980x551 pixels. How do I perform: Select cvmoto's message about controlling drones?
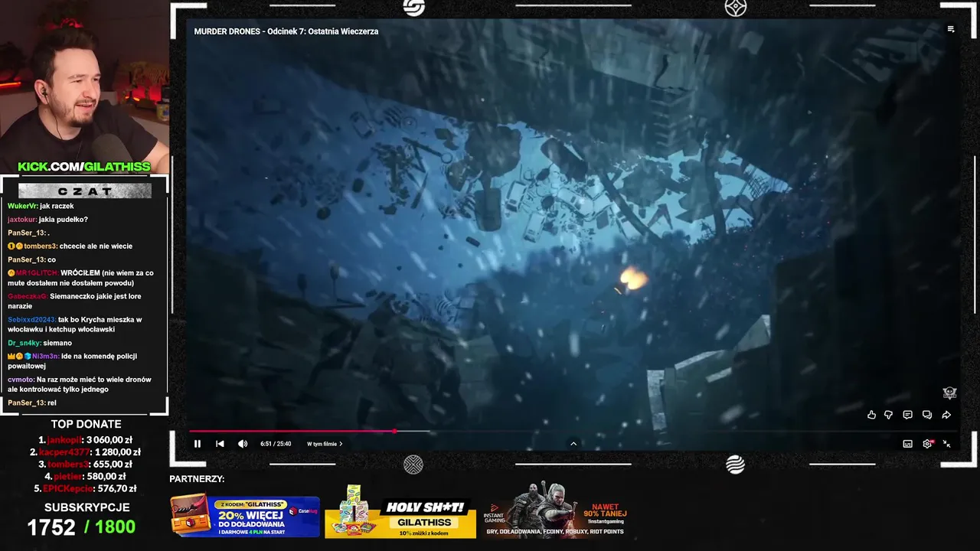pyautogui.click(x=80, y=384)
